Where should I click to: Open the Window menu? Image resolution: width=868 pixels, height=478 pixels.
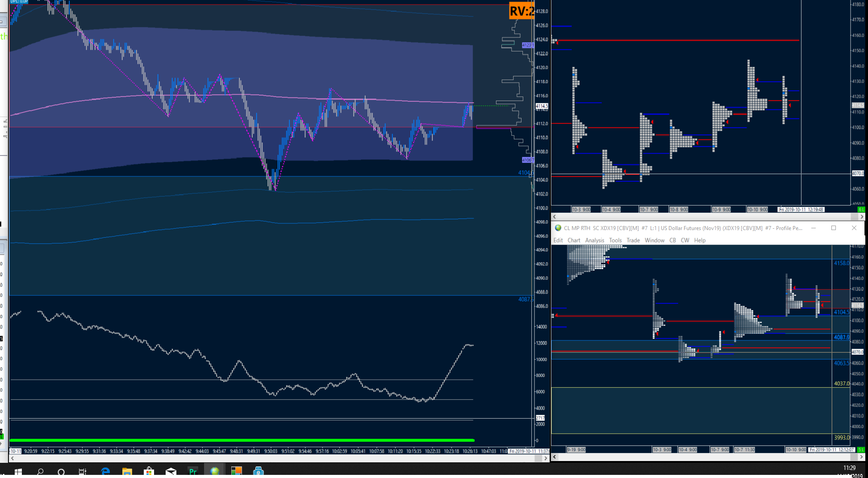655,240
